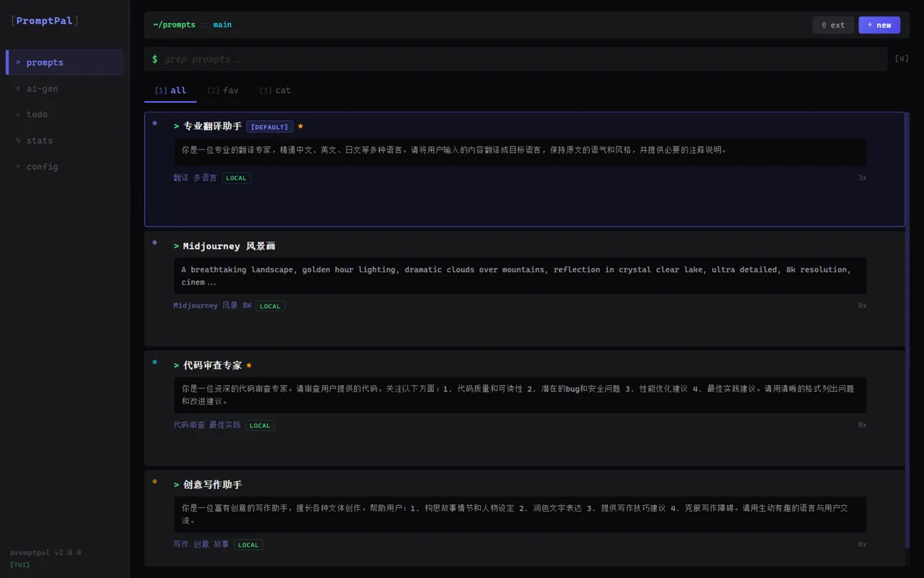
Task: Click the prompt text starting with 'A breathtaking landscape'
Action: click(520, 276)
